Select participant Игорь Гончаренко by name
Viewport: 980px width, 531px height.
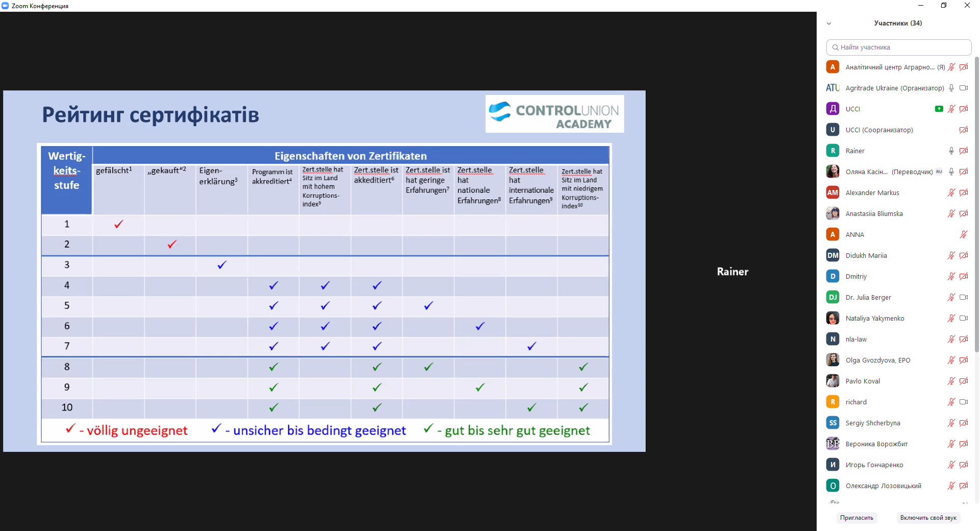coord(874,465)
